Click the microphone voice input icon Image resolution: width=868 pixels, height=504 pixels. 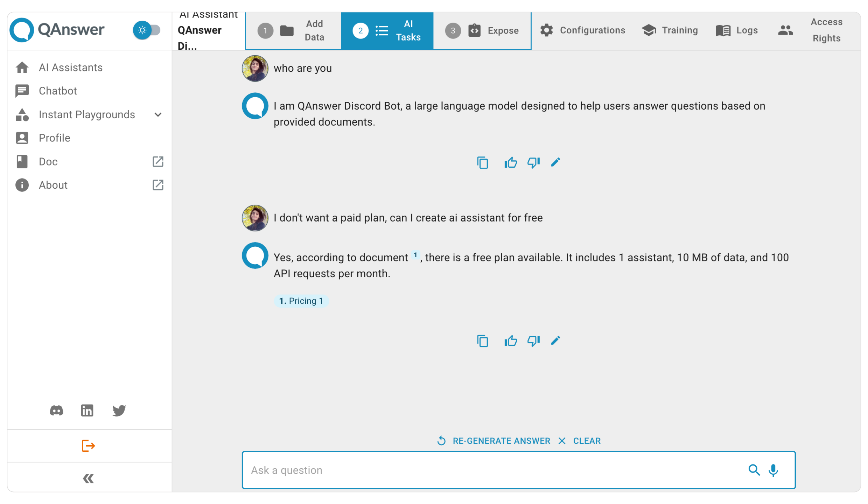773,470
